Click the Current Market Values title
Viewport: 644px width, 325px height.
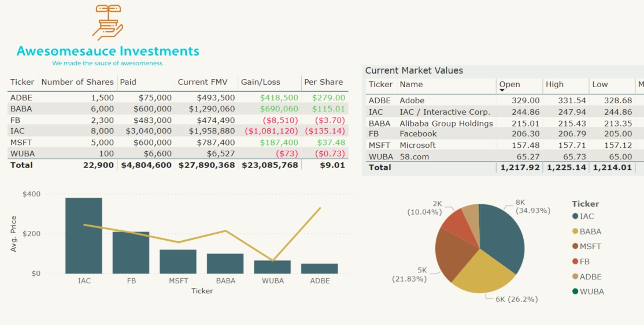pyautogui.click(x=414, y=70)
